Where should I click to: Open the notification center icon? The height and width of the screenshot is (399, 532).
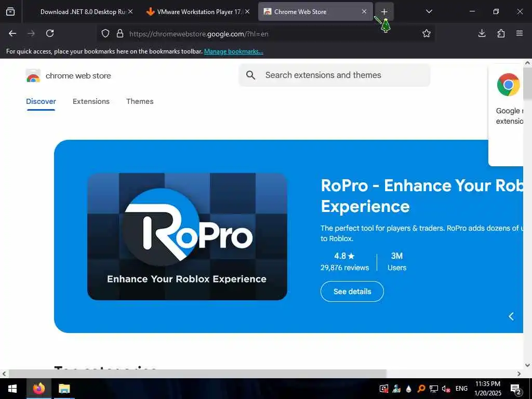tap(516, 389)
